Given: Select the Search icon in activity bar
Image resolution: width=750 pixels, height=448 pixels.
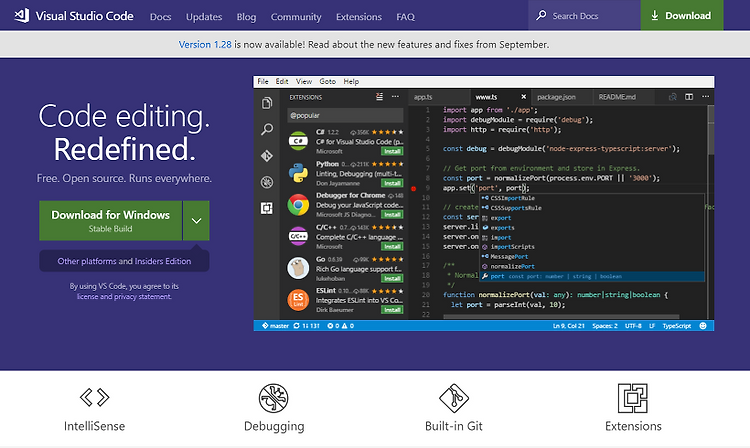Looking at the screenshot, I should click(x=267, y=129).
